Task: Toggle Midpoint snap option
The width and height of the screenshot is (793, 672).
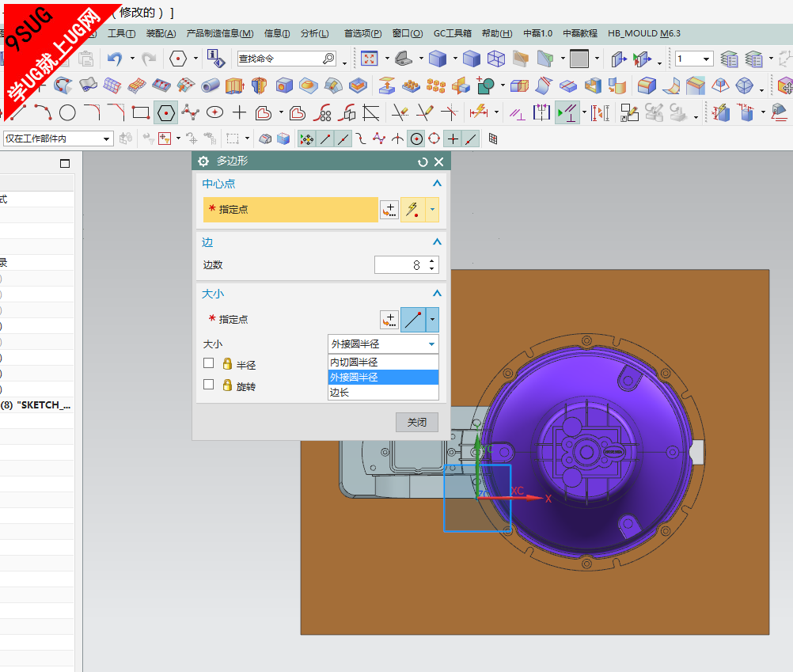Action: 343,139
